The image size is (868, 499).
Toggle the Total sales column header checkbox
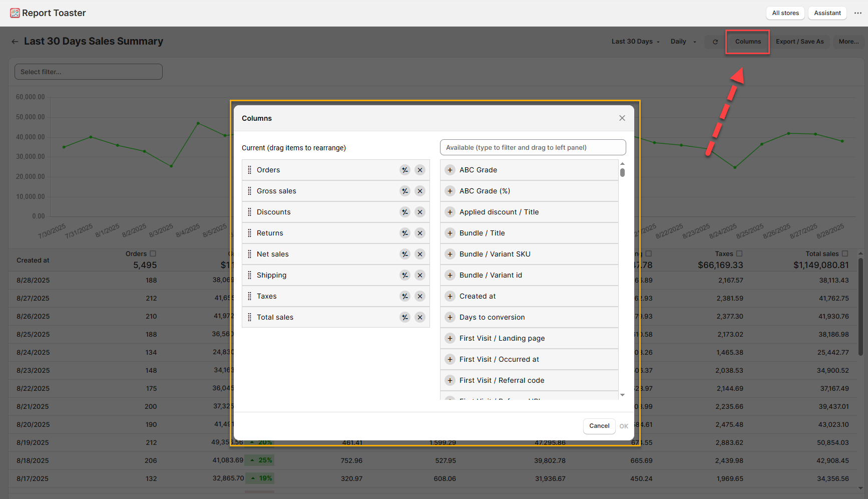click(x=845, y=254)
